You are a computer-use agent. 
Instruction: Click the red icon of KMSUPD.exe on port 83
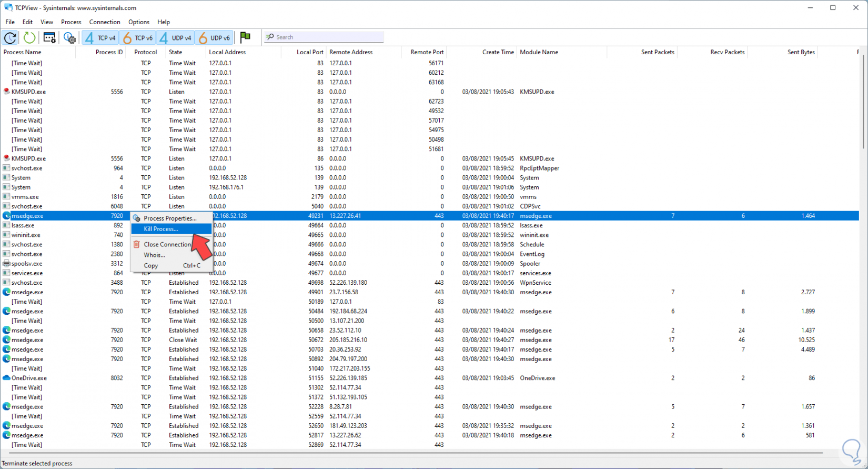[x=6, y=92]
